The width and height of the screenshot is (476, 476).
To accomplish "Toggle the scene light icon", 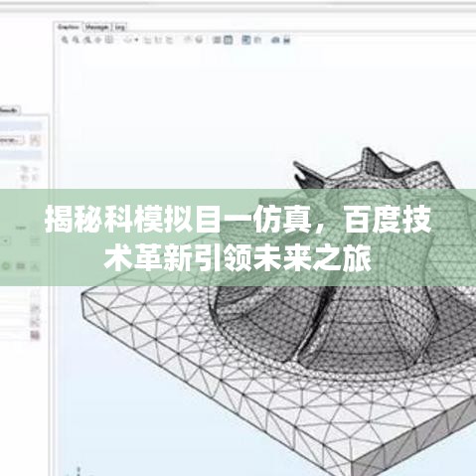I will click(199, 40).
